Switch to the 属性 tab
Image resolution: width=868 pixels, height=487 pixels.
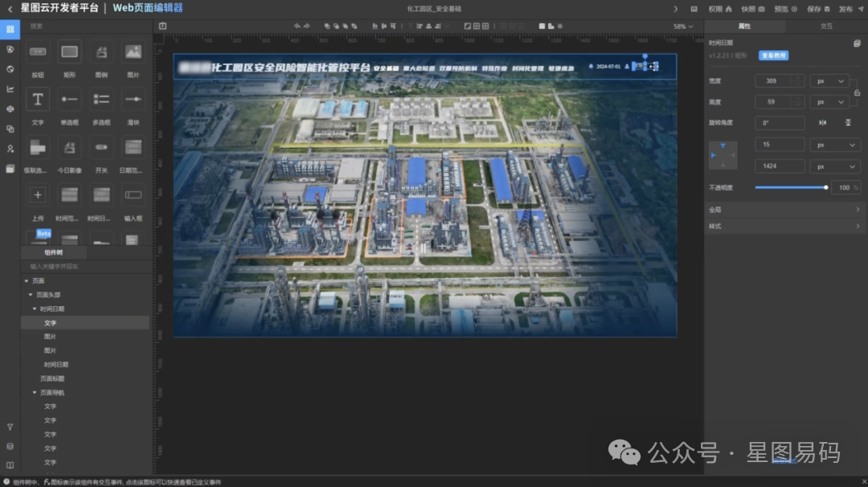pyautogui.click(x=744, y=26)
